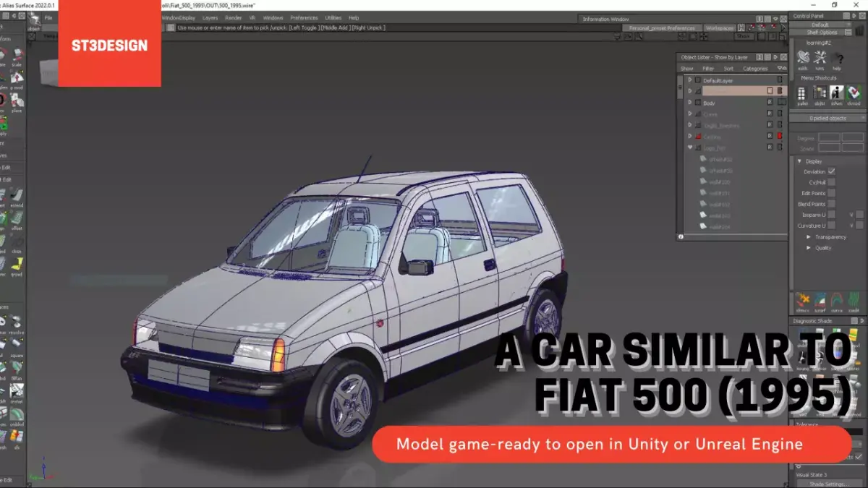
Task: Click the satellite dish shelf icon
Action: point(803,59)
